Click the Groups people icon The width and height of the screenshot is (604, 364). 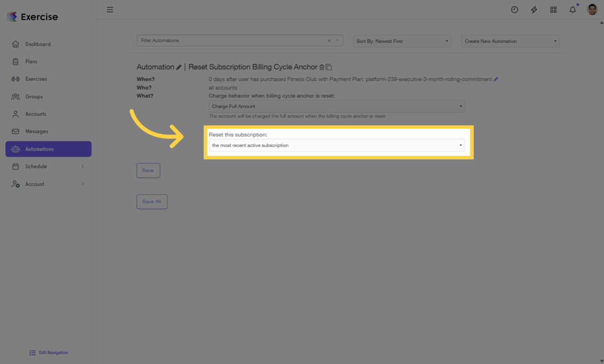[x=16, y=97]
